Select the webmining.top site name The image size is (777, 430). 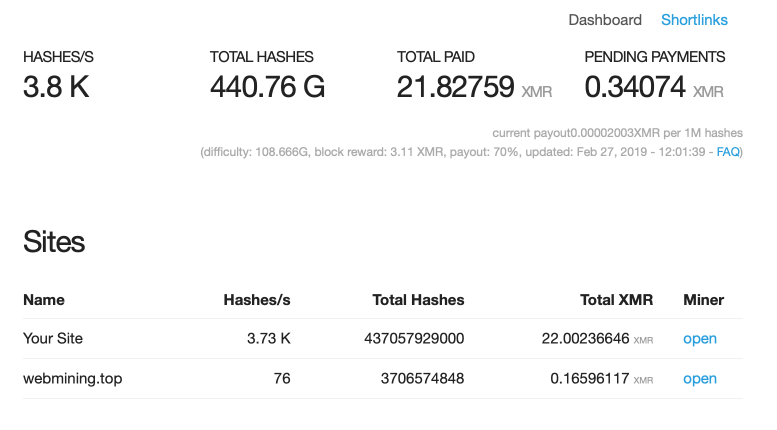[x=72, y=378]
